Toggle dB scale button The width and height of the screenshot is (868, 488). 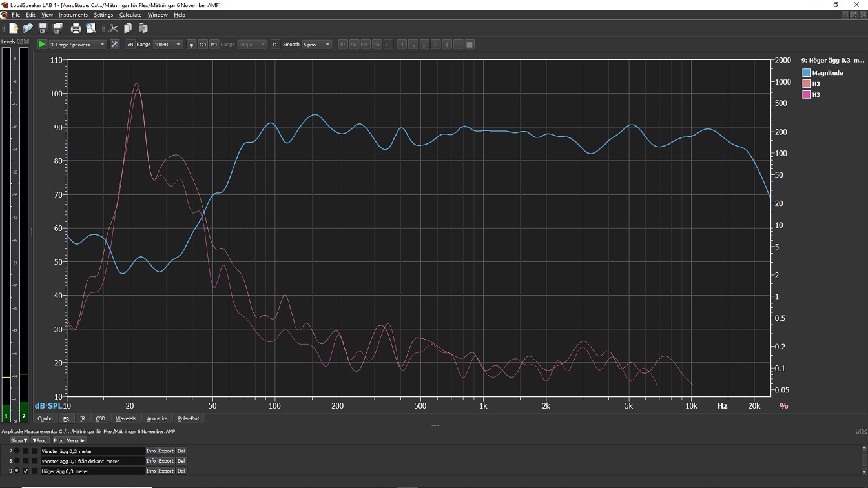pyautogui.click(x=130, y=45)
